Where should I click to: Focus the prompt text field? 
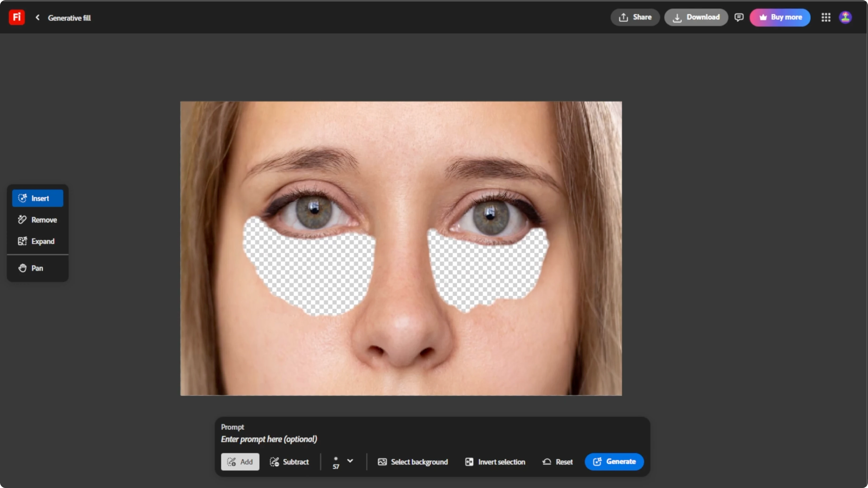(432, 439)
